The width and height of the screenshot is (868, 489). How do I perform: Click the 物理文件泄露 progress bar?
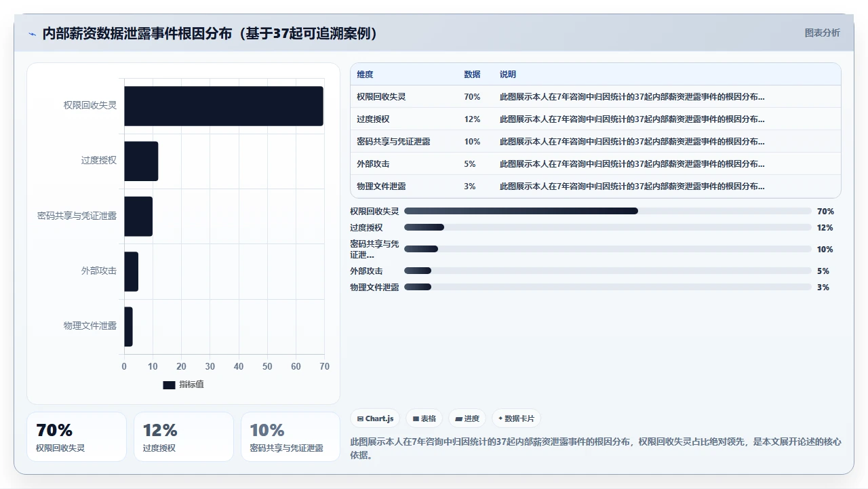(608, 287)
